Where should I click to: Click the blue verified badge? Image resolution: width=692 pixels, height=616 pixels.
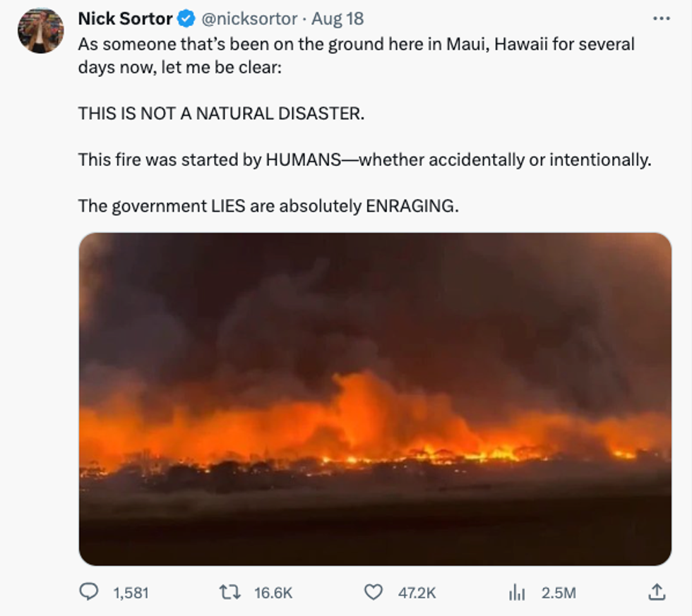coord(186,18)
